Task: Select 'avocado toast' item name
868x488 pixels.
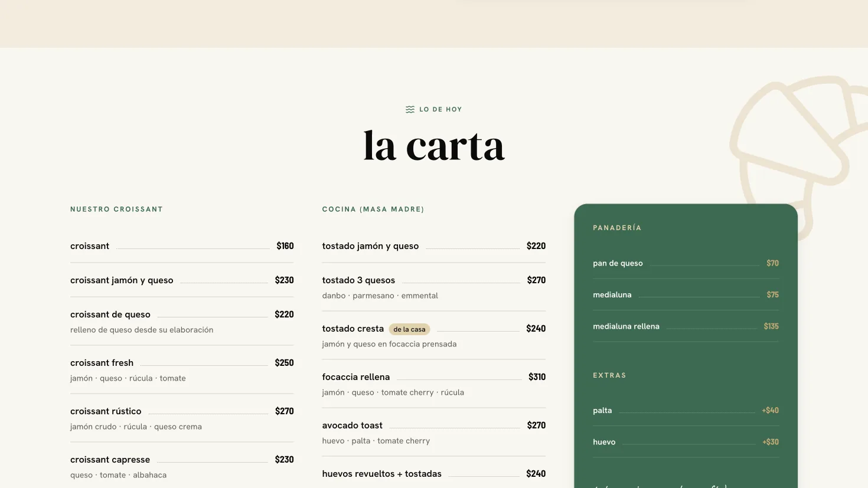Action: (x=353, y=425)
